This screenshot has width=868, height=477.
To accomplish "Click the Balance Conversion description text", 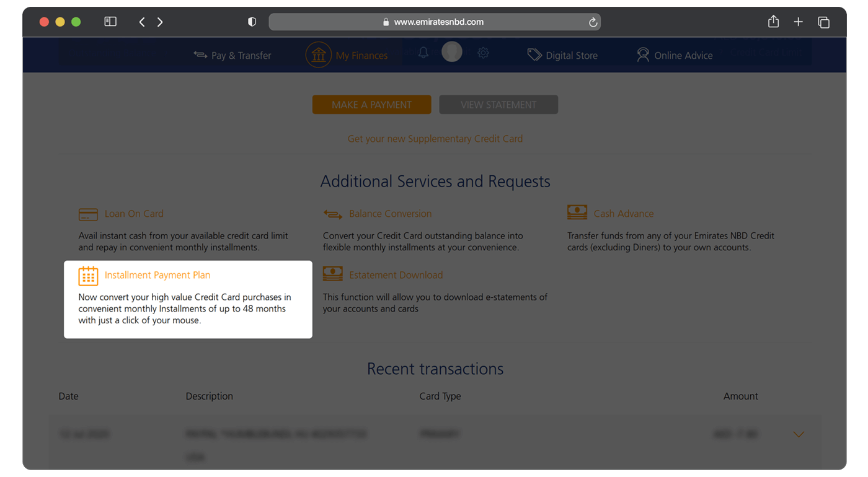I will pyautogui.click(x=423, y=242).
